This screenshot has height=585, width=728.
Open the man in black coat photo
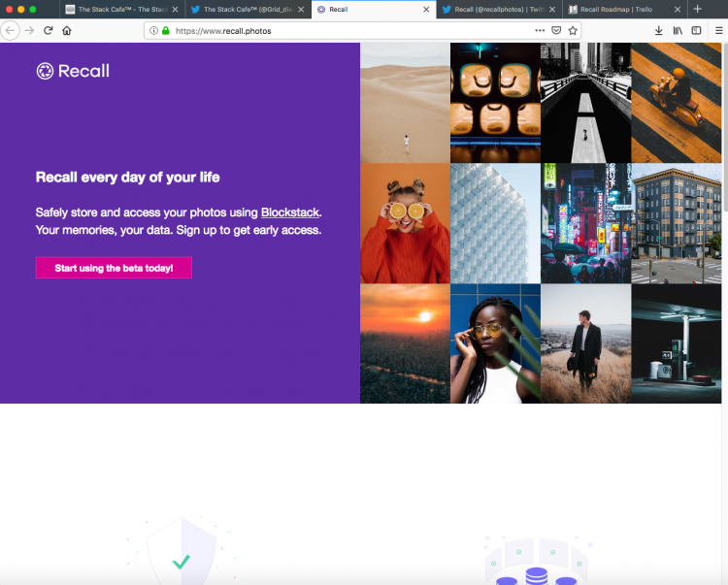click(x=586, y=343)
